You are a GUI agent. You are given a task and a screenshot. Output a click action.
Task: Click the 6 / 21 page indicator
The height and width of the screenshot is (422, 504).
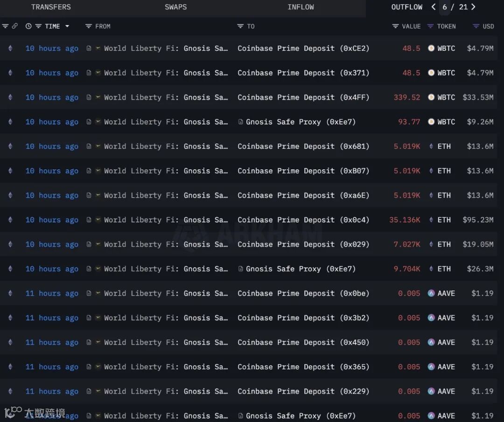click(x=455, y=7)
